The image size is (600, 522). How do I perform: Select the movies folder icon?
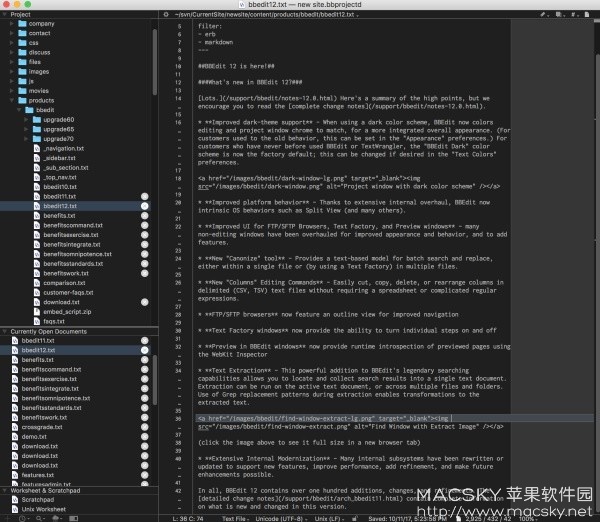click(x=23, y=91)
